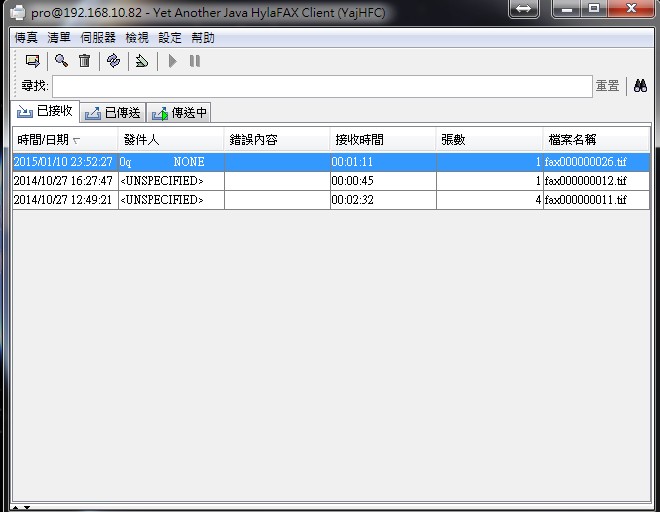660x512 pixels.
Task: Click receive time 00:00:45 cell
Action: tap(383, 181)
